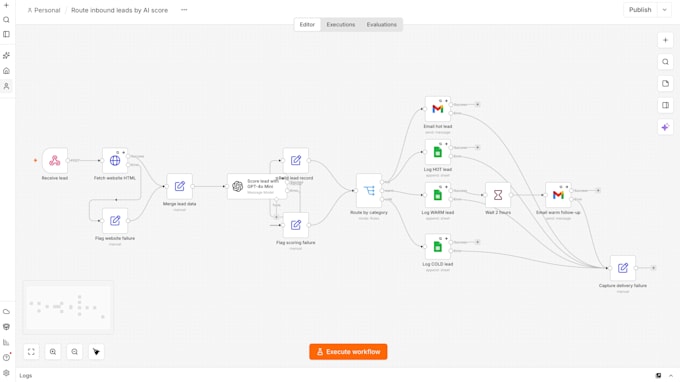This screenshot has width=680, height=382.
Task: Open sidebar search icon
Action: tap(6, 20)
